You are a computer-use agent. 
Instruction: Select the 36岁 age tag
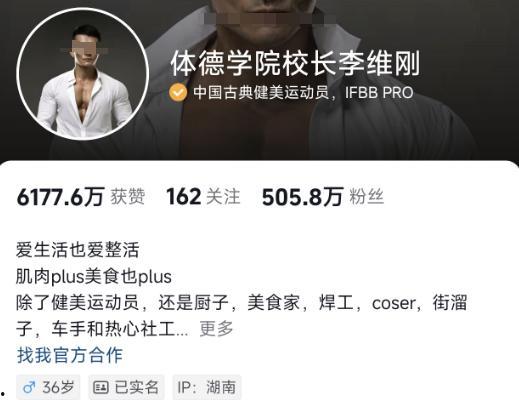[x=48, y=387]
